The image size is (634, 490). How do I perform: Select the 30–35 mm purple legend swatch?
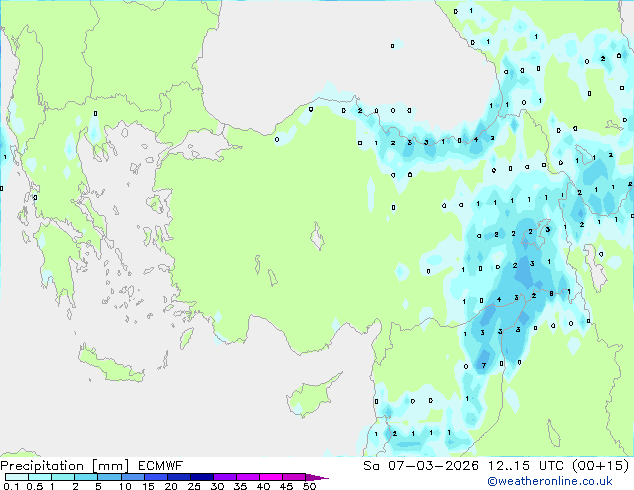(x=224, y=477)
